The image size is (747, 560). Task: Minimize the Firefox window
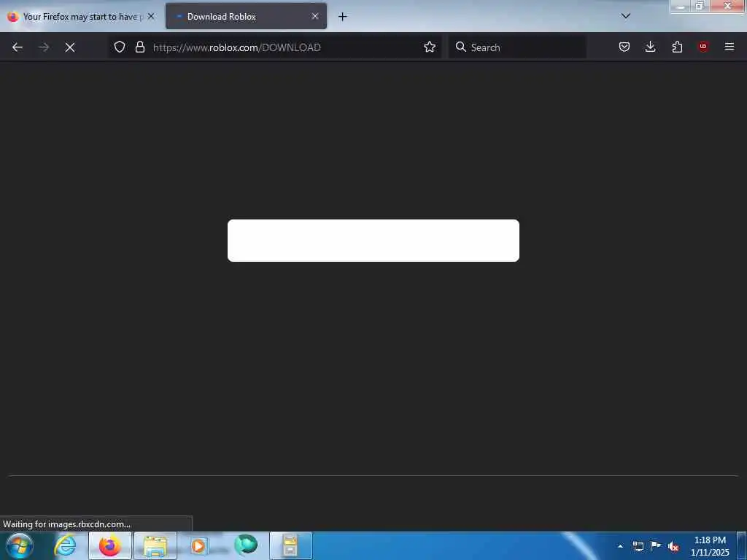[681, 6]
